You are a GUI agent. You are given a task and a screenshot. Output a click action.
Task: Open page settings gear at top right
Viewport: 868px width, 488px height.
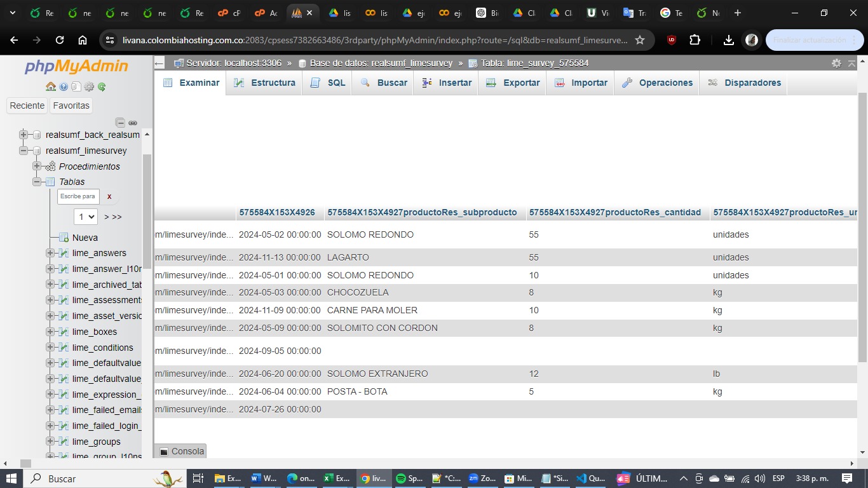(x=836, y=63)
